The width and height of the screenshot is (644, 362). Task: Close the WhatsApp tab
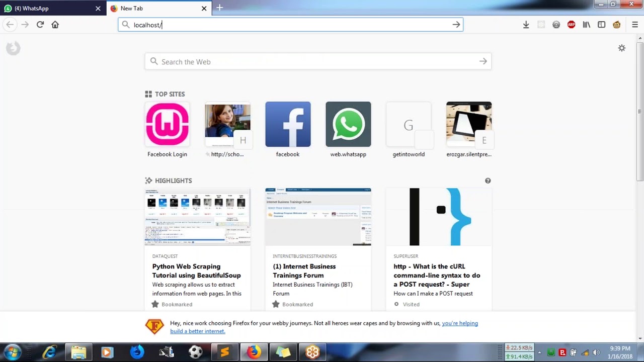[x=98, y=8]
